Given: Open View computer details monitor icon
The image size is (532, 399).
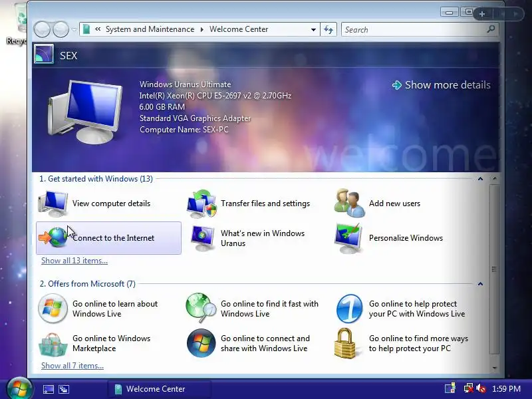Looking at the screenshot, I should click(53, 203).
